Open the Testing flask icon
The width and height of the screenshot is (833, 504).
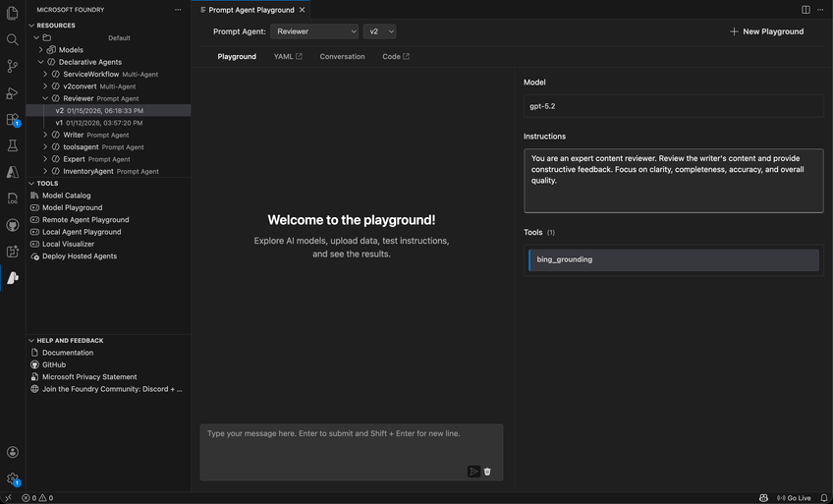tap(13, 146)
